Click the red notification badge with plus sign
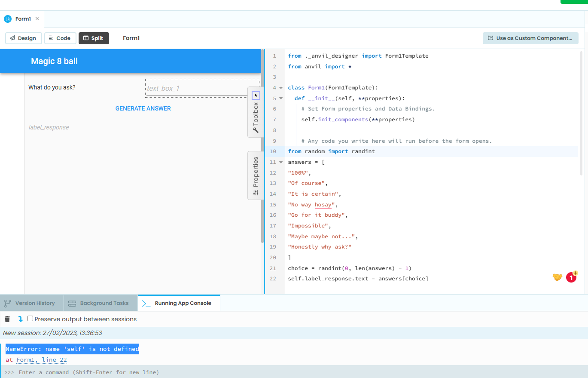588x378 pixels. pyautogui.click(x=571, y=277)
